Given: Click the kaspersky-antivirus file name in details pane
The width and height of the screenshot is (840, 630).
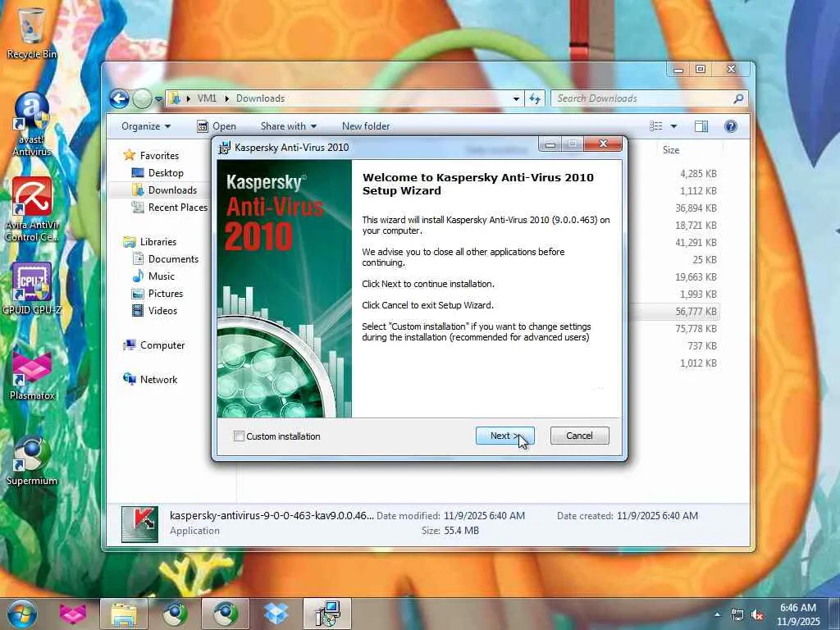Looking at the screenshot, I should point(272,516).
